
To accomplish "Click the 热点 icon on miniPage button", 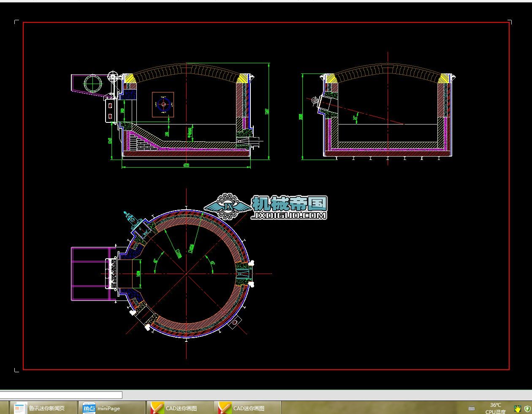I will [89, 409].
